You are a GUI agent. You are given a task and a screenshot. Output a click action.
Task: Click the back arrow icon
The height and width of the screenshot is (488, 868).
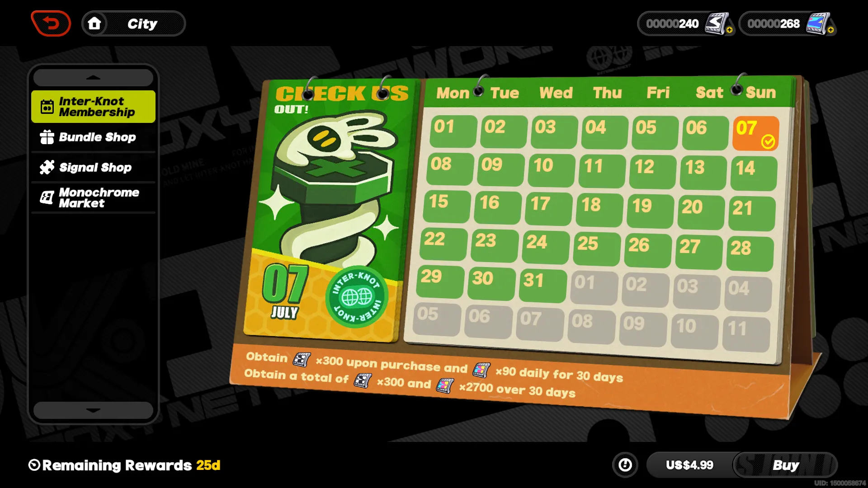51,24
